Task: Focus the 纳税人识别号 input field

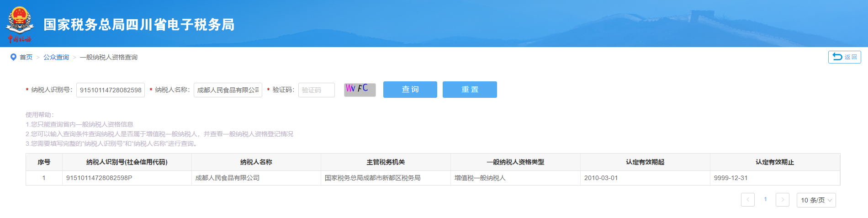Action: click(110, 90)
